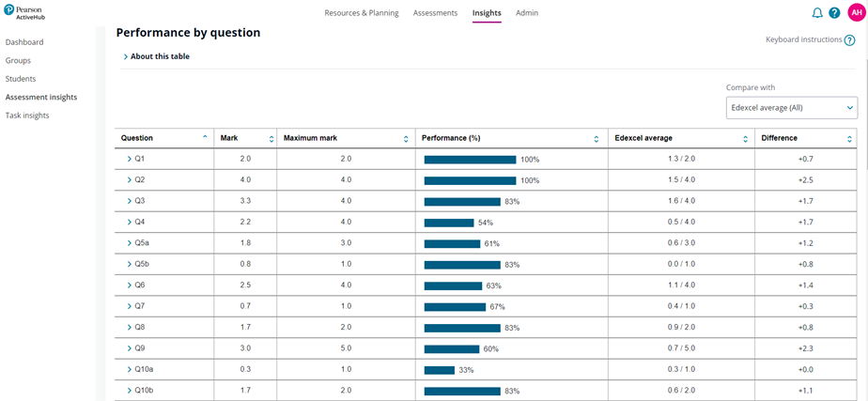Click the Pearson ActiveHub logo

tap(23, 12)
